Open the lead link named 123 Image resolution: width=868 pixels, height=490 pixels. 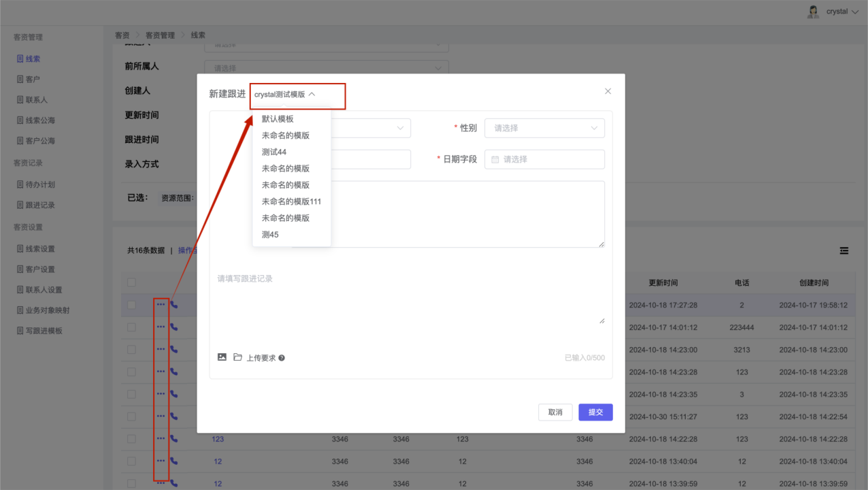coord(218,439)
